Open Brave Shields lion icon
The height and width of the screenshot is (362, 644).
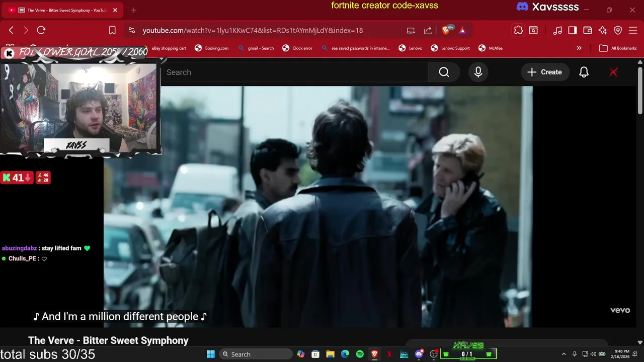pyautogui.click(x=445, y=30)
